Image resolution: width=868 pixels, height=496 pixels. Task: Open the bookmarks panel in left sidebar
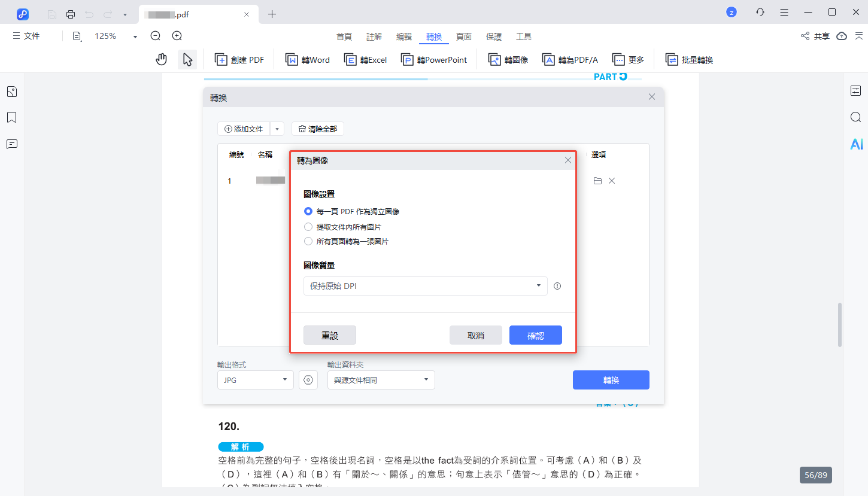[x=11, y=117]
